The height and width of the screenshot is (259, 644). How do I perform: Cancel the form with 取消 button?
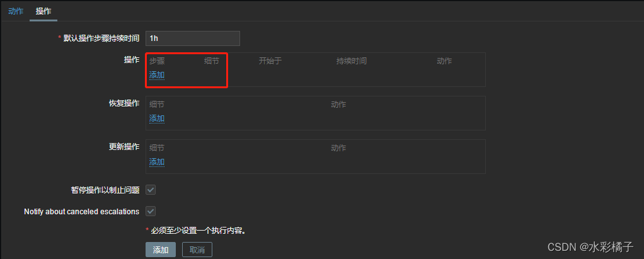coord(197,250)
